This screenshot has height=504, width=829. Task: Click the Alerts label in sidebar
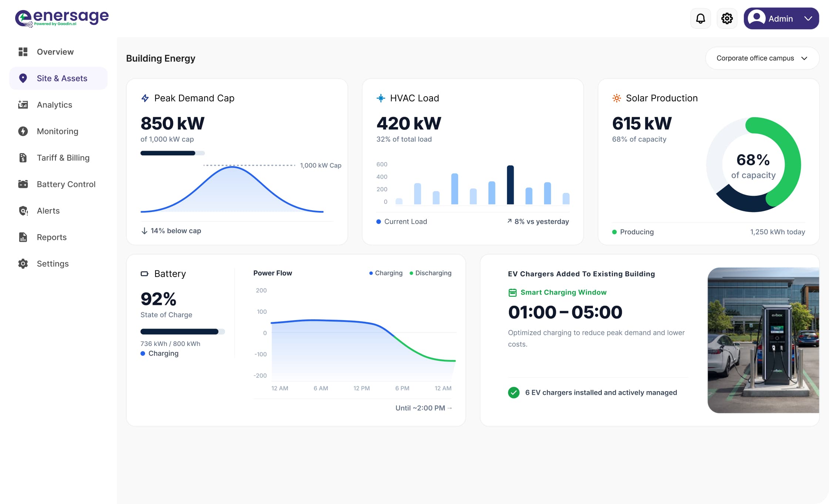(x=48, y=211)
